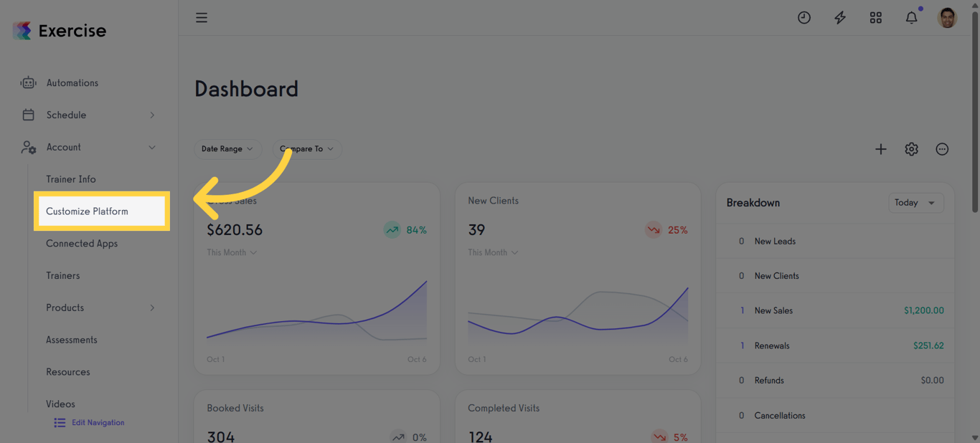This screenshot has width=980, height=443.
Task: Toggle the hamburger menu at the top
Action: (202, 17)
